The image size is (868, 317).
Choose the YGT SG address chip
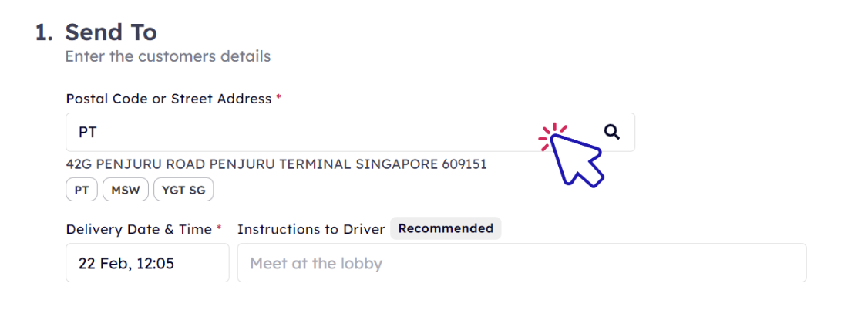coord(183,190)
